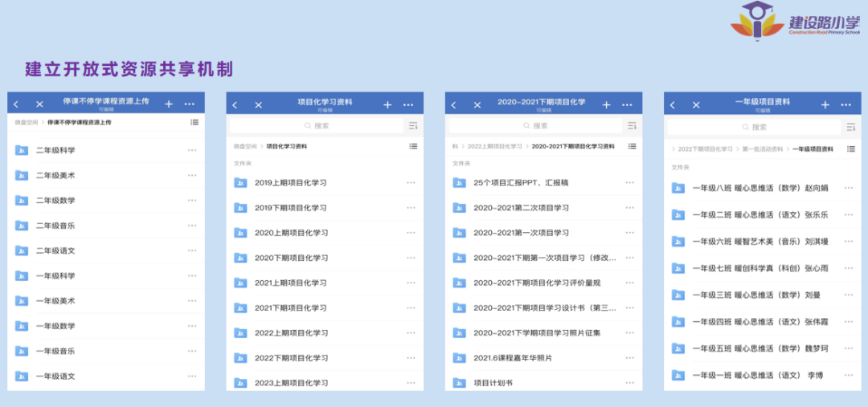Expand options for 25个项目汇报PPT、汇报稿 folder
This screenshot has height=407, width=868.
pos(629,182)
